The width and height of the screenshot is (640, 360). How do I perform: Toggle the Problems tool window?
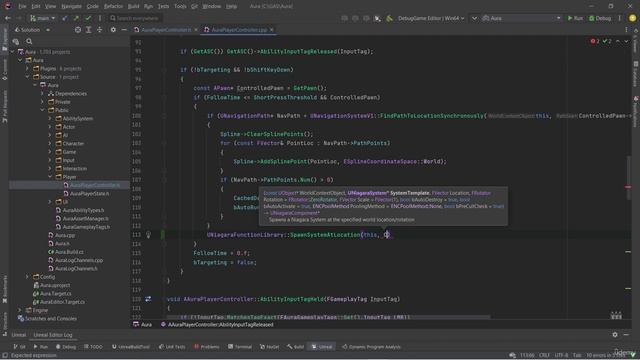tap(207, 347)
